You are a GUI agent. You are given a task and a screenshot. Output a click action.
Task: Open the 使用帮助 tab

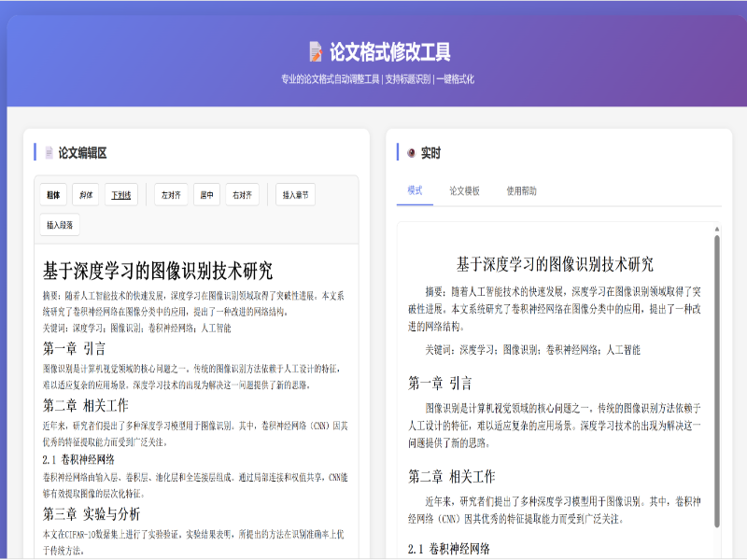tap(521, 191)
